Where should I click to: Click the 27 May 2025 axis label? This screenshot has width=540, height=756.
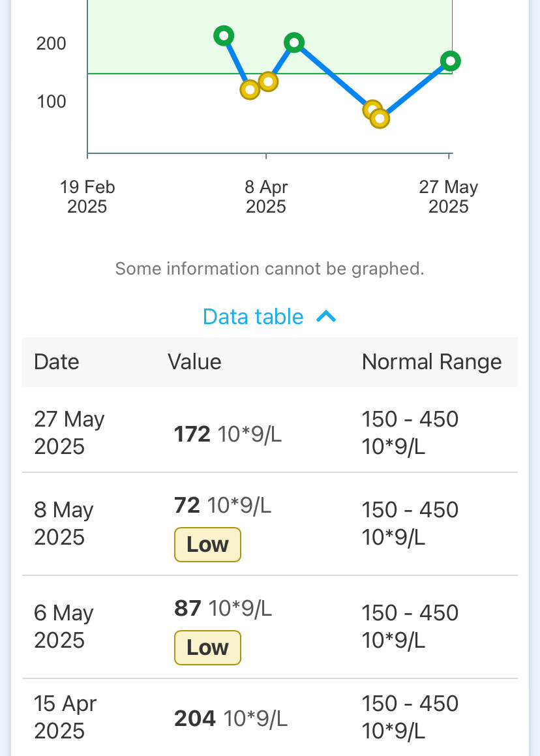(449, 197)
